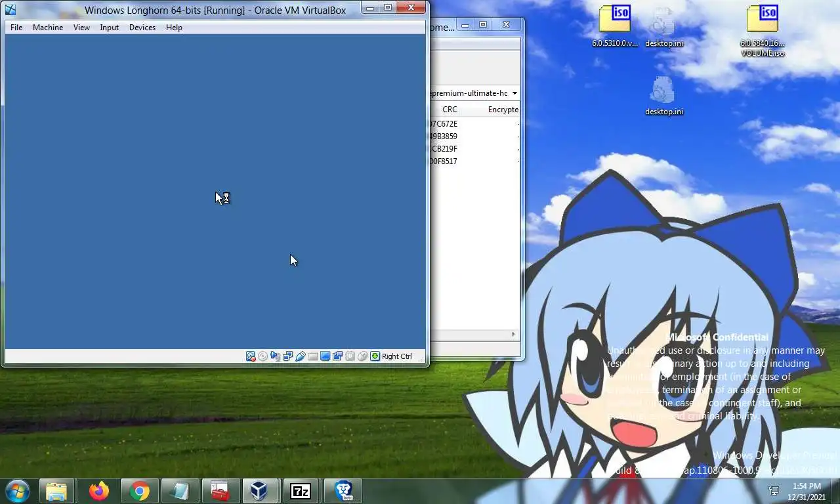Click the network adapter status icon
This screenshot has height=504, width=840.
tap(287, 356)
